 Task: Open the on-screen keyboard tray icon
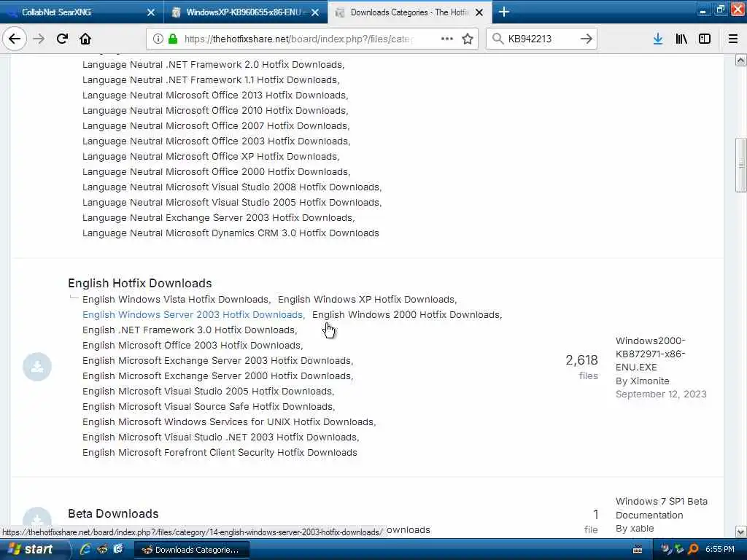pos(638,550)
